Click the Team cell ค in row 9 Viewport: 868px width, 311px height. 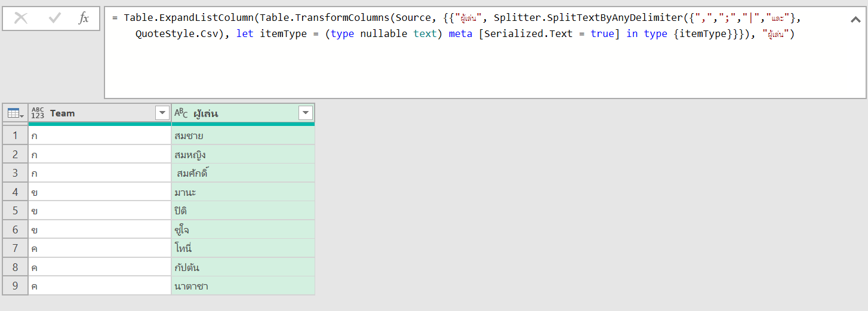(100, 286)
